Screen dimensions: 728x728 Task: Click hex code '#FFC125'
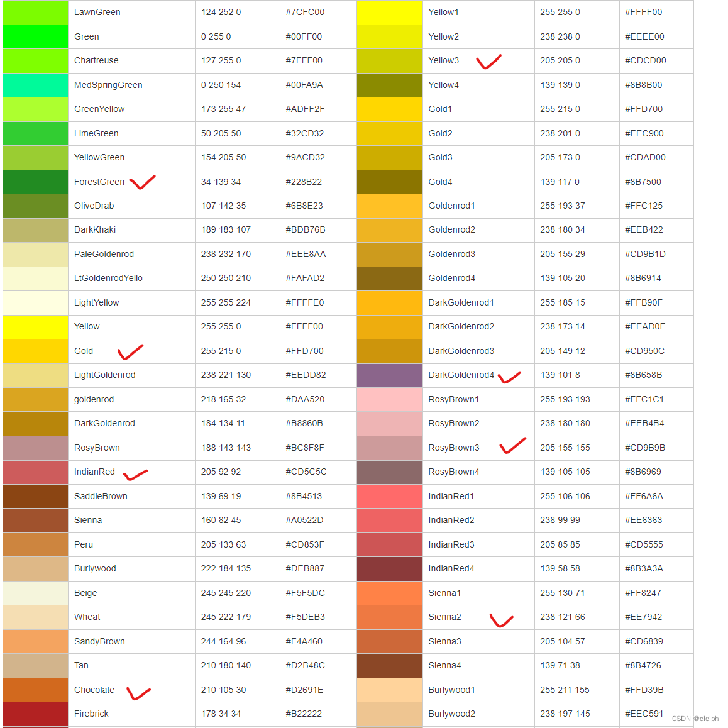[644, 206]
